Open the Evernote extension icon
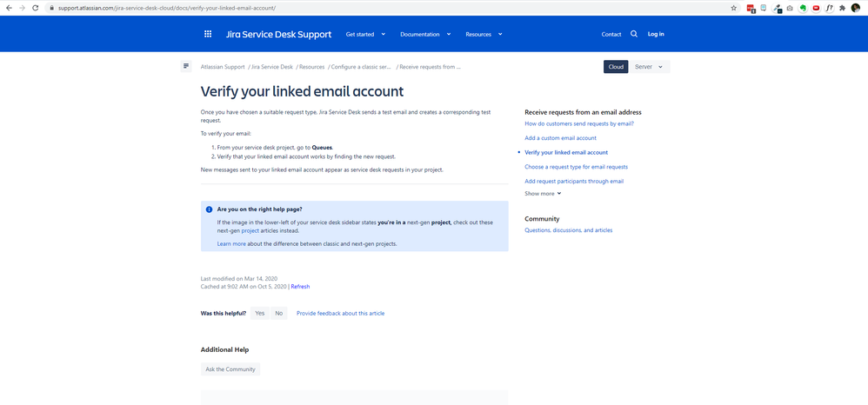Screen dimensions: 868x405 [803, 8]
